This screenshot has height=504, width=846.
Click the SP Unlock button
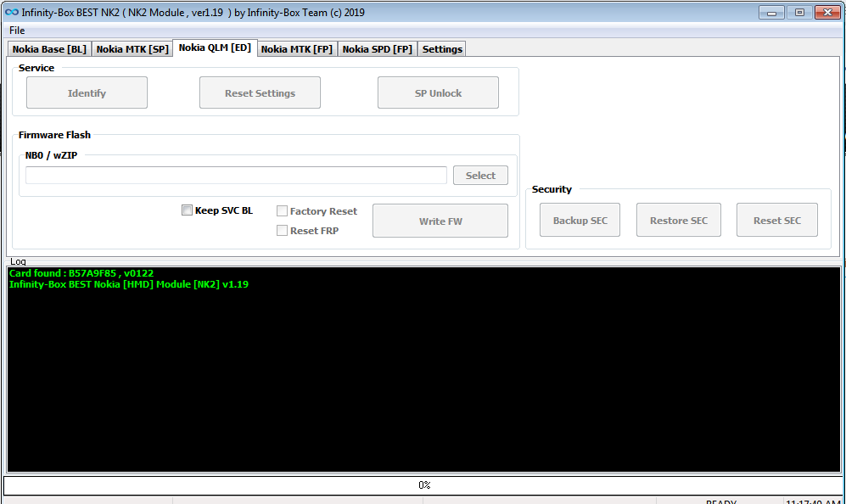(x=438, y=92)
